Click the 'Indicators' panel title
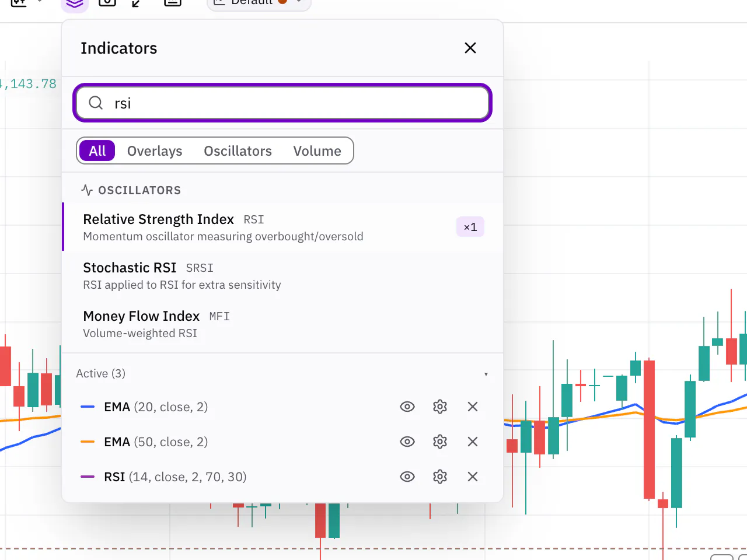 119,48
